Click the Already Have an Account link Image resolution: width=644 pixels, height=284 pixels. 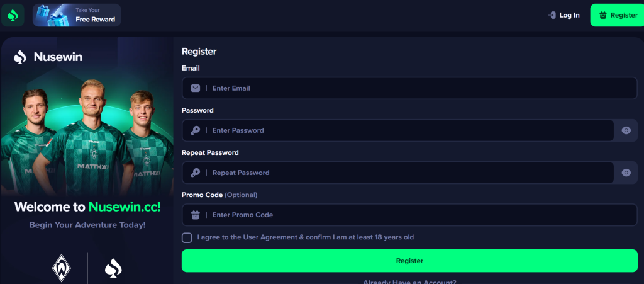coord(409,281)
